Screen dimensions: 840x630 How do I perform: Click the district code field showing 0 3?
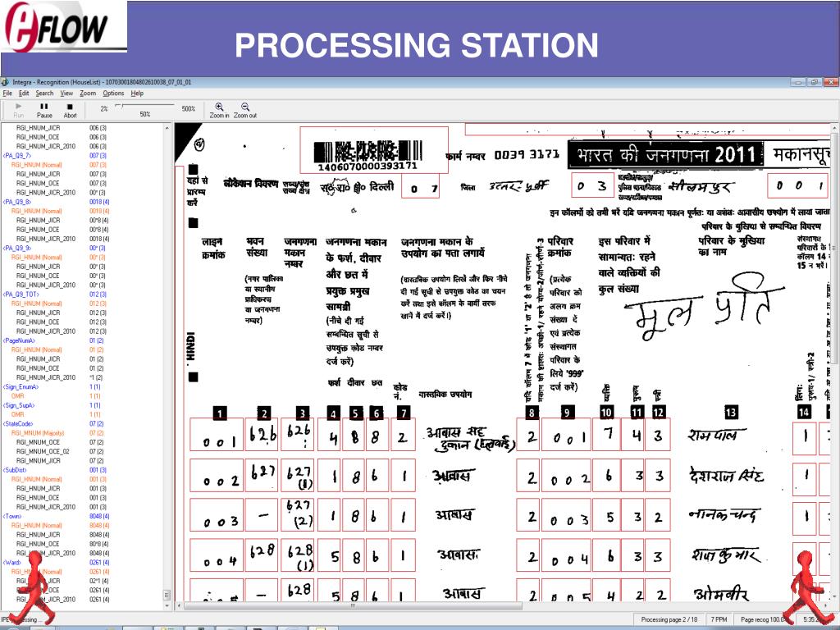tap(593, 186)
